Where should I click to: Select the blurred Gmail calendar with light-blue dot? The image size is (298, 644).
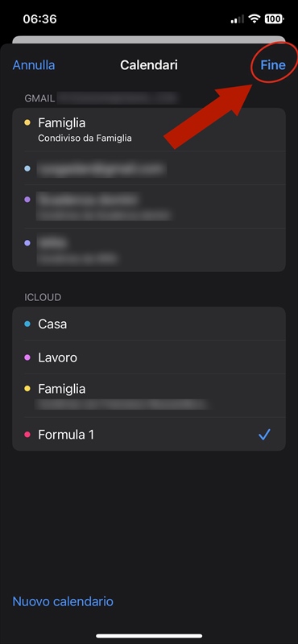pos(149,168)
